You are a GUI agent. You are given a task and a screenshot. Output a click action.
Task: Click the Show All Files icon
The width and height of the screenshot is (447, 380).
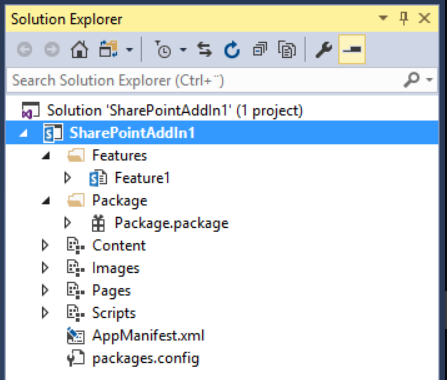tap(287, 50)
